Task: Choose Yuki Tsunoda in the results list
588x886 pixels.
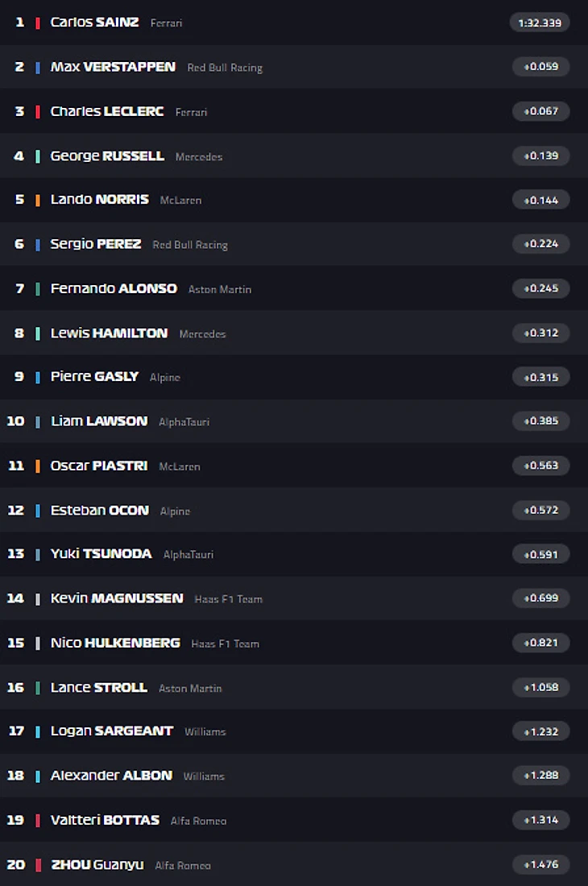Action: point(101,554)
